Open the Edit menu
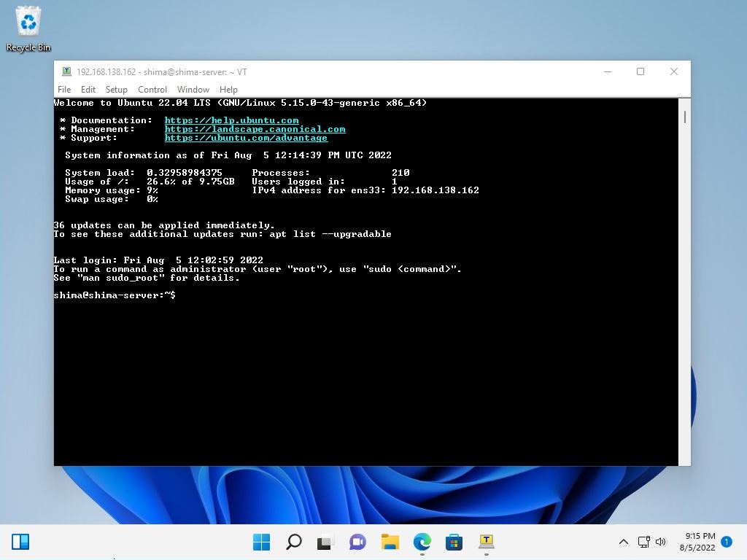 pos(88,90)
